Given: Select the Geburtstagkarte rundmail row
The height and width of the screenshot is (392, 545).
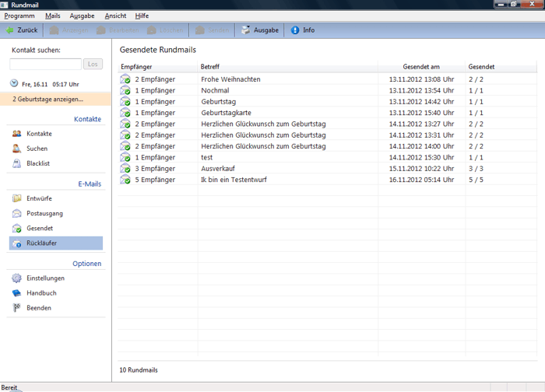Looking at the screenshot, I should [328, 113].
